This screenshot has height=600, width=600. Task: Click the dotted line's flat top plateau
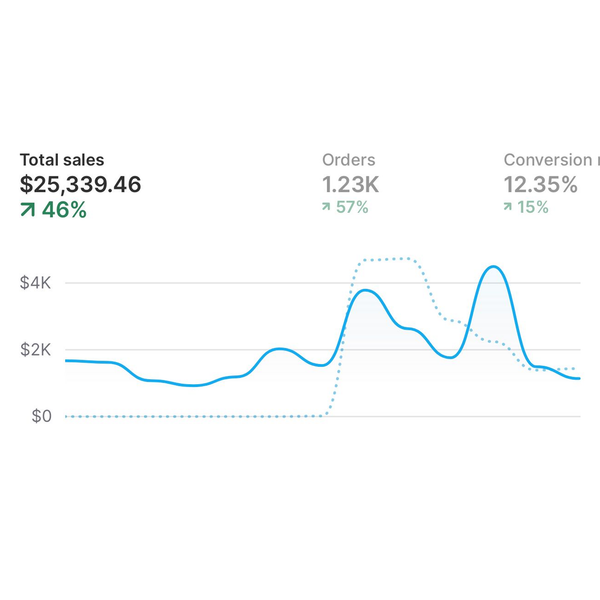pos(388,260)
